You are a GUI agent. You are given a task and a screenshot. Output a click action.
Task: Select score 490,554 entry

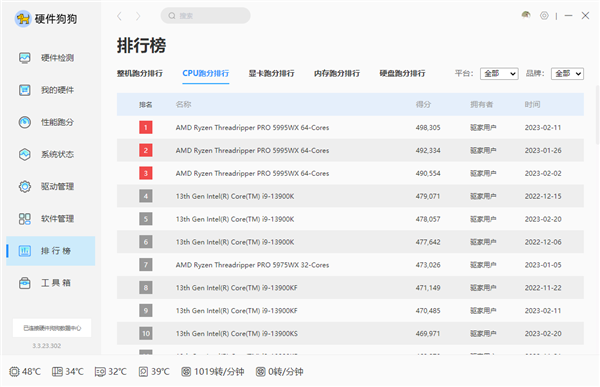tap(428, 173)
